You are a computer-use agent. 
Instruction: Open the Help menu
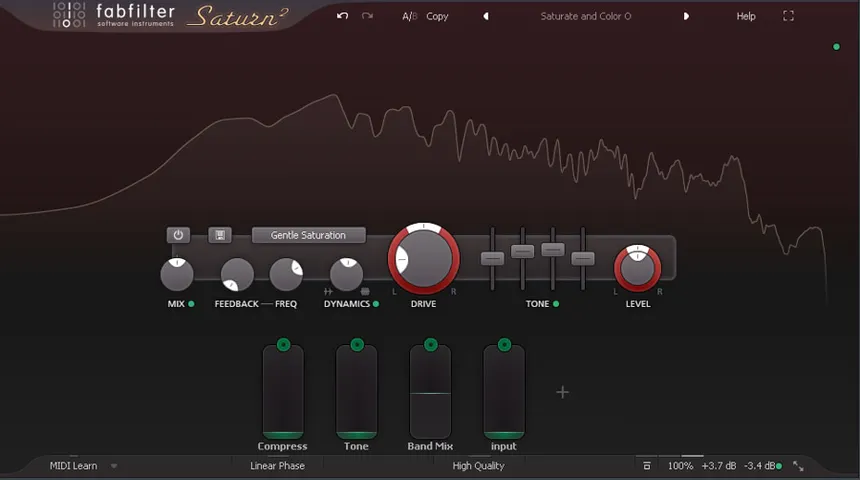[745, 16]
